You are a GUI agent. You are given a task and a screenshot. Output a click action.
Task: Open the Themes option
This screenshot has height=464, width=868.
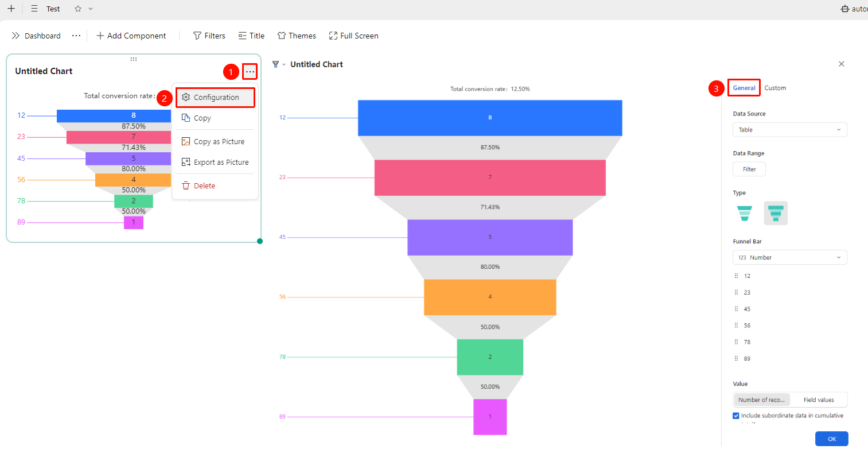pyautogui.click(x=297, y=36)
